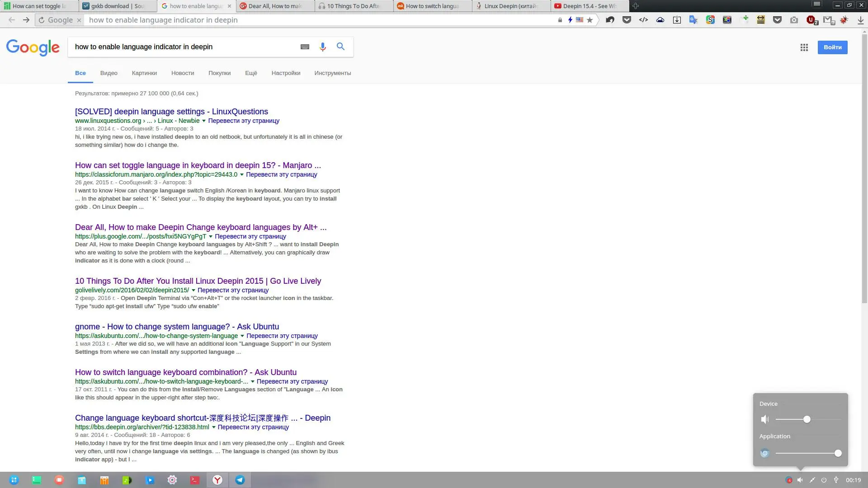Click the power icon in system tray

pyautogui.click(x=824, y=480)
